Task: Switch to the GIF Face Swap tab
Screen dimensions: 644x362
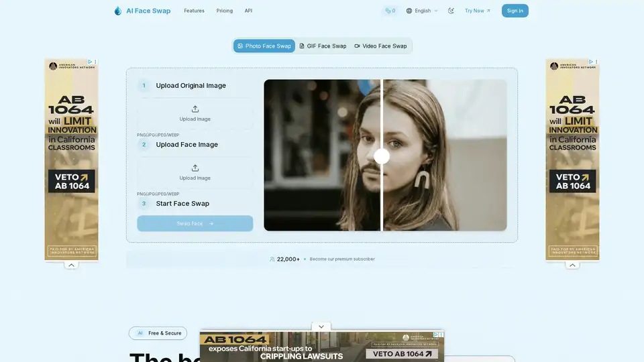Action: tap(323, 46)
